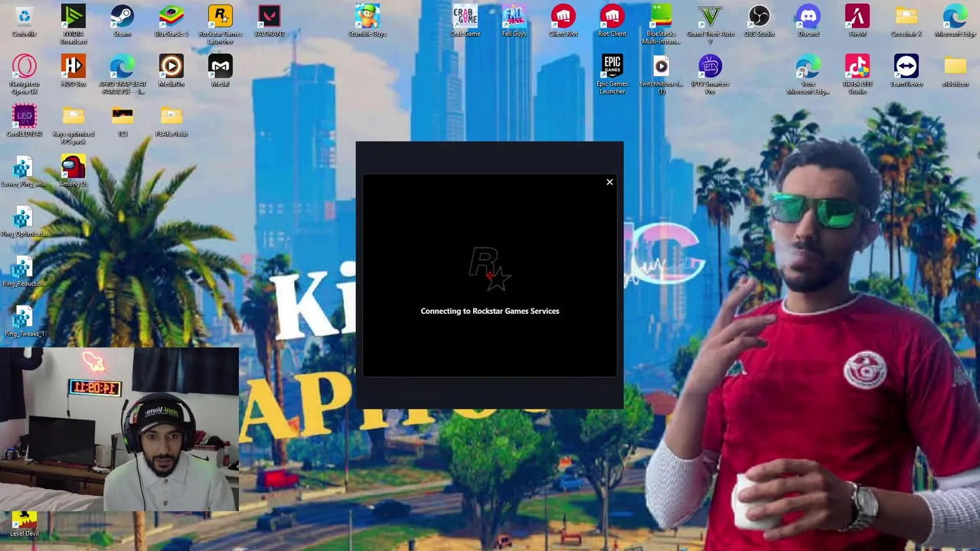Open the Votre Microsoft Edge shortcut
This screenshot has height=551, width=980.
point(808,74)
